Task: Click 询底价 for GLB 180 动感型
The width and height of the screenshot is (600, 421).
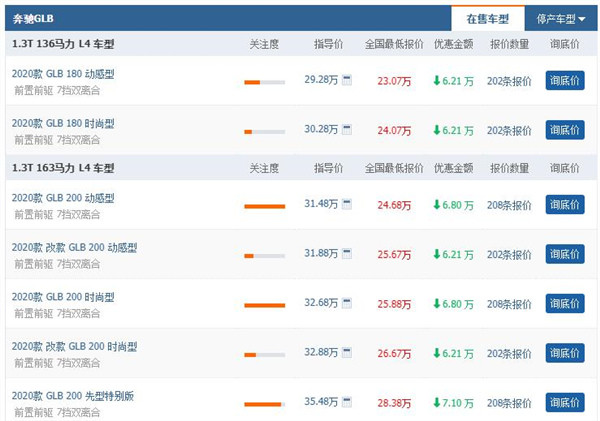Action: (x=565, y=80)
